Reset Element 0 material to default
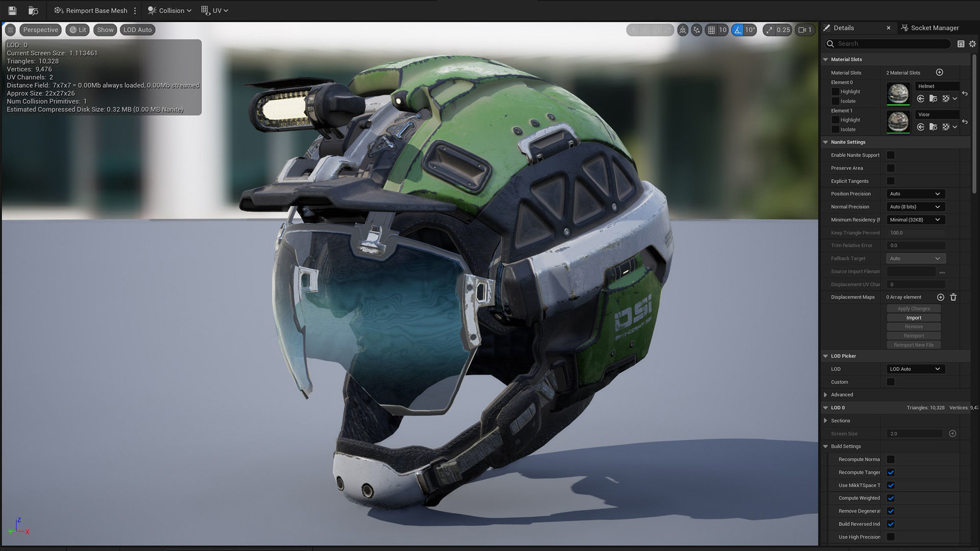This screenshot has height=551, width=980. pos(965,93)
